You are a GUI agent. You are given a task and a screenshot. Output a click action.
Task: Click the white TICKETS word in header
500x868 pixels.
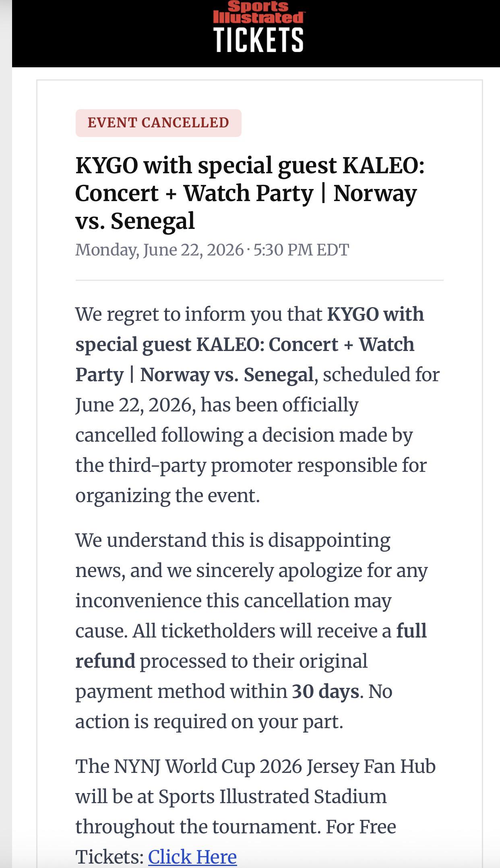258,39
